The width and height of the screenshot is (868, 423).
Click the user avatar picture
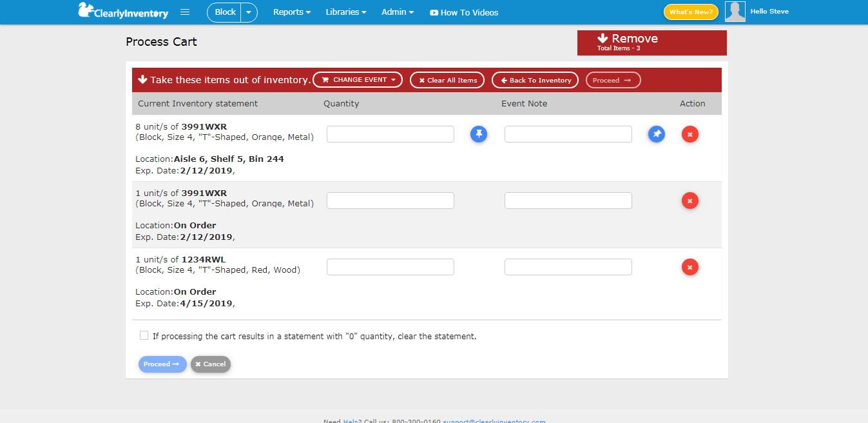pyautogui.click(x=735, y=12)
